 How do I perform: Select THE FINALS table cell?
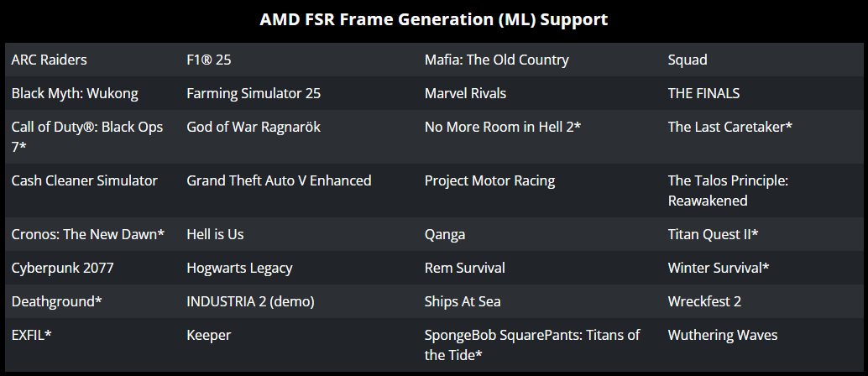pos(703,94)
